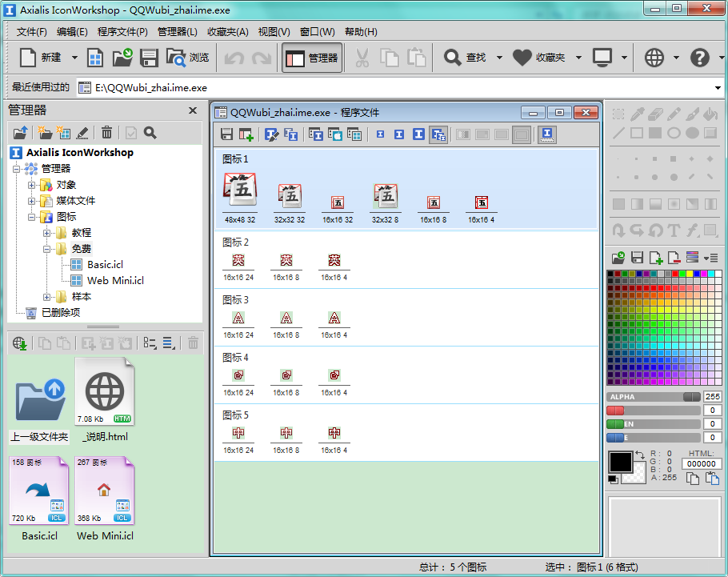Viewport: 728px width, 577px height.
Task: Open dropdown arrow next to 查找
Action: [x=499, y=58]
